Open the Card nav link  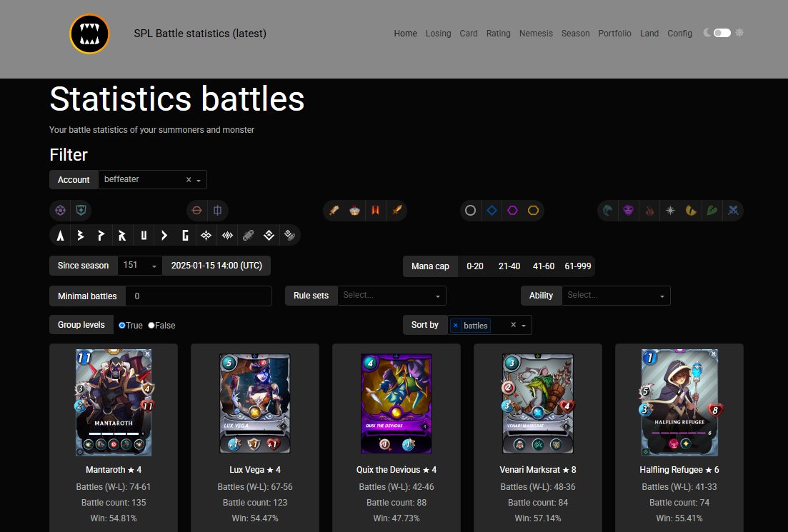[x=469, y=34]
